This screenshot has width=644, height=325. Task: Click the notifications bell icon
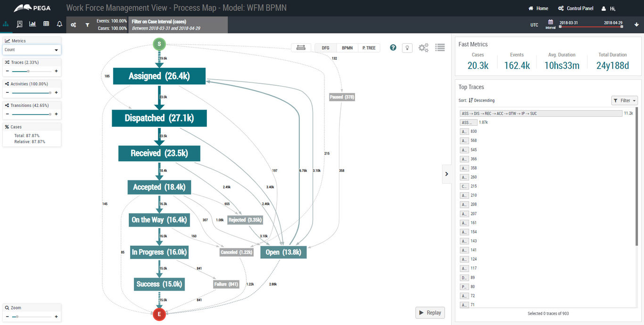click(x=59, y=24)
